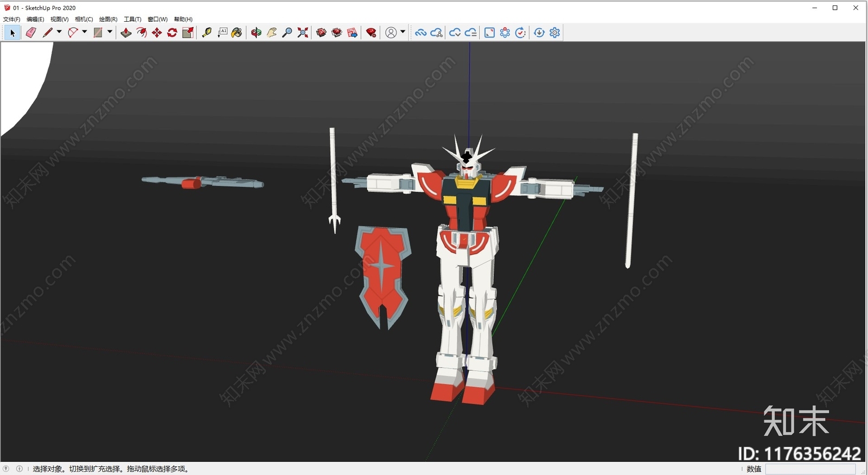The width and height of the screenshot is (868, 475).
Task: Open the 窗口(W) menu
Action: pos(158,19)
